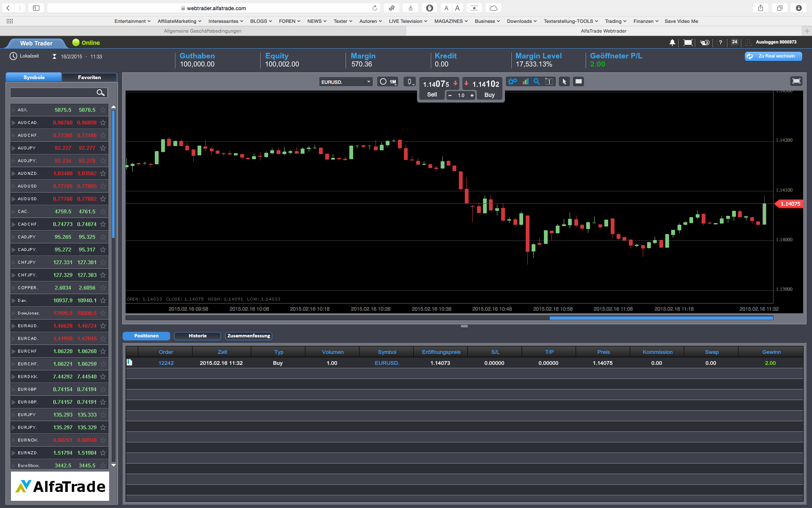The height and width of the screenshot is (508, 812).
Task: Click Zu Real wechseln button
Action: [x=773, y=56]
